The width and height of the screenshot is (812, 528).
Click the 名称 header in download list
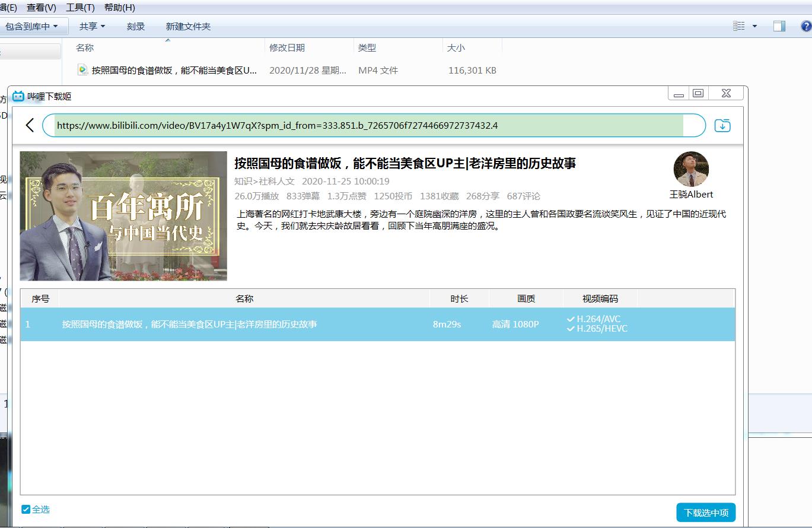(244, 298)
